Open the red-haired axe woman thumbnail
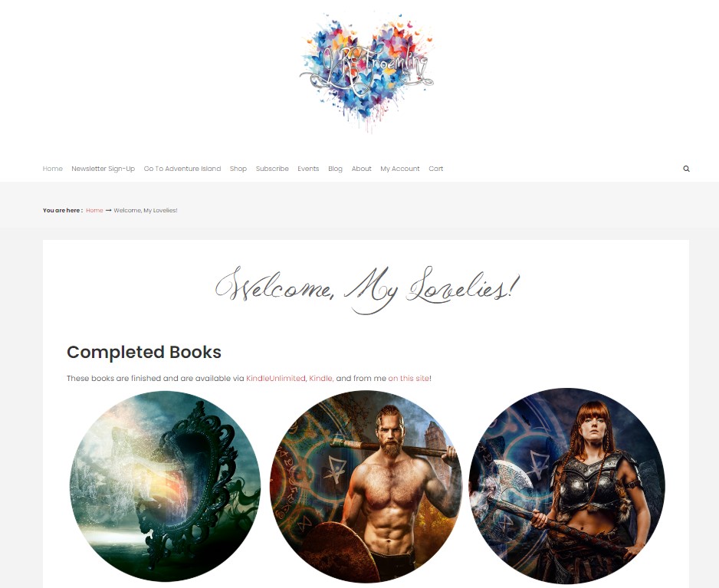Image resolution: width=719 pixels, height=588 pixels. click(x=566, y=486)
